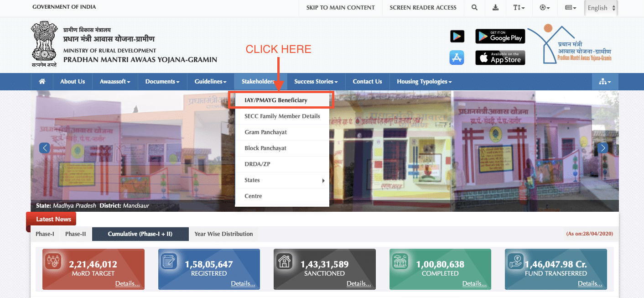Click the Google Play store badge

tap(500, 37)
